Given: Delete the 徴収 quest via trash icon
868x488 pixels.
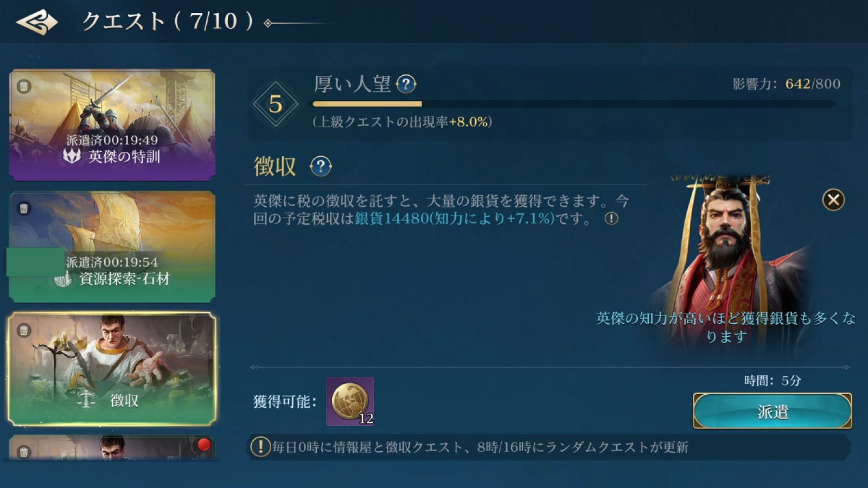Looking at the screenshot, I should click(23, 330).
